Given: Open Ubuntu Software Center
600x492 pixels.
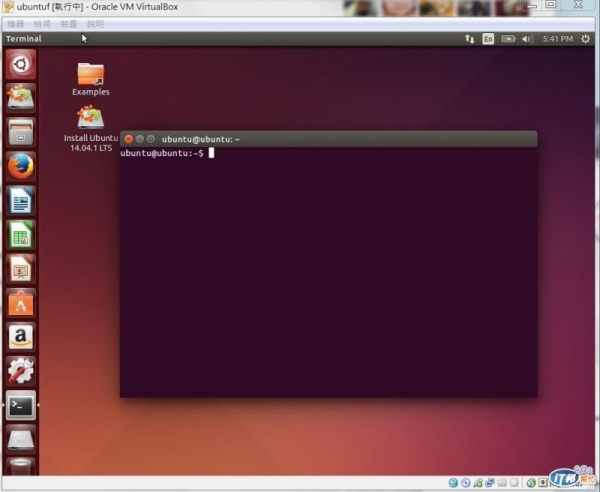Looking at the screenshot, I should (21, 303).
